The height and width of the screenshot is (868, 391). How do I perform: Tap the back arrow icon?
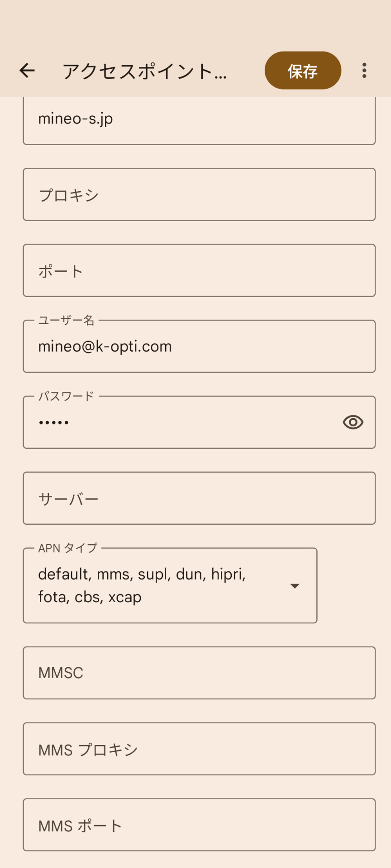pos(27,71)
